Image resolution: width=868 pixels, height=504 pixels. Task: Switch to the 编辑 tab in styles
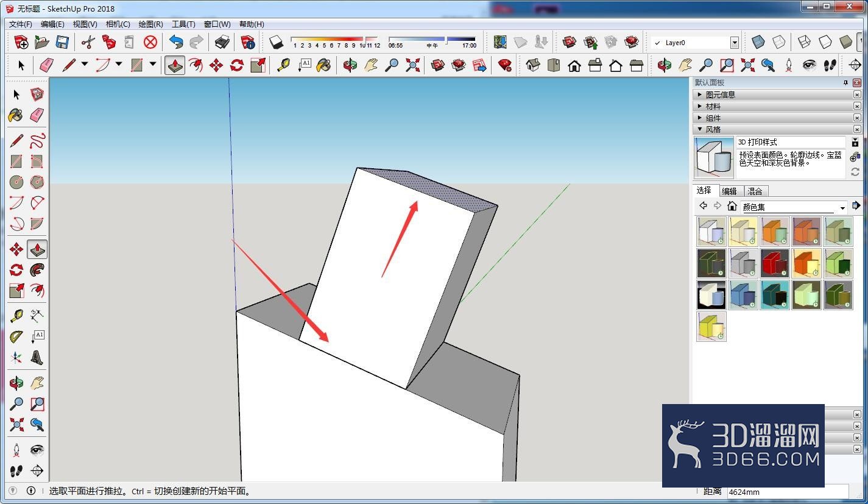click(730, 191)
